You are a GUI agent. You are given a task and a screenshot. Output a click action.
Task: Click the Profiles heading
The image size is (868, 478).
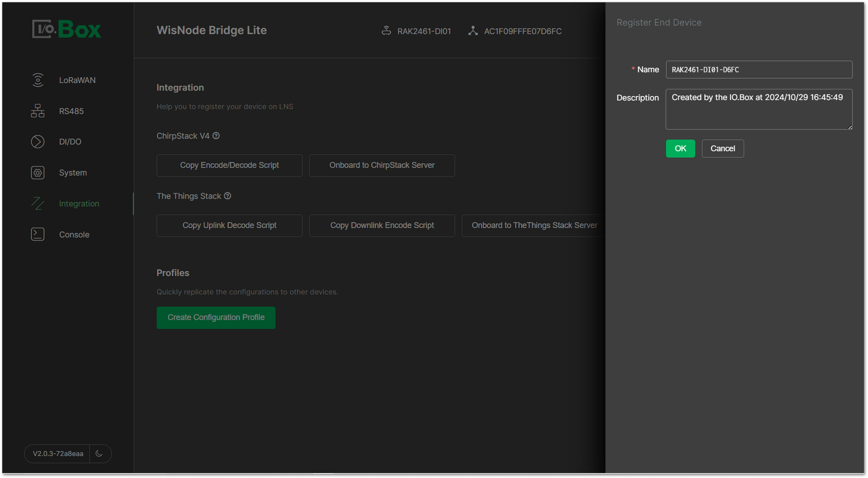173,273
